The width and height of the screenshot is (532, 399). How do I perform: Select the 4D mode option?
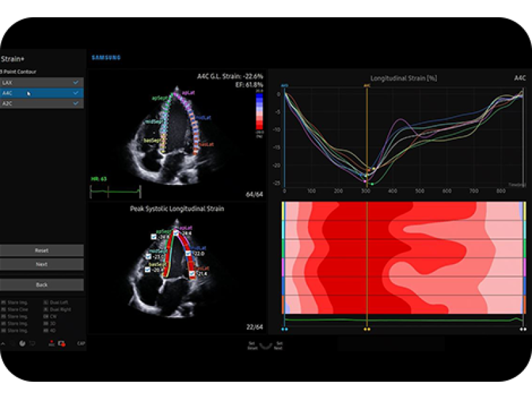point(55,331)
